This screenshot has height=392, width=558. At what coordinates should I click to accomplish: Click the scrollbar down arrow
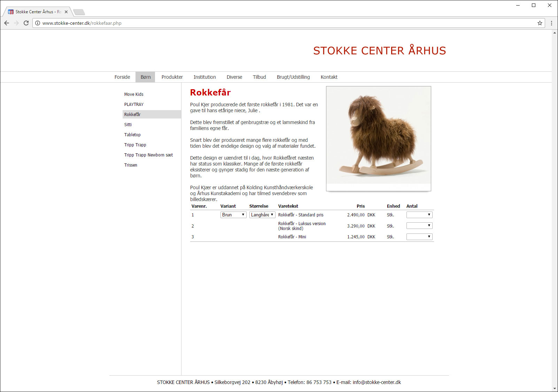pos(555,389)
